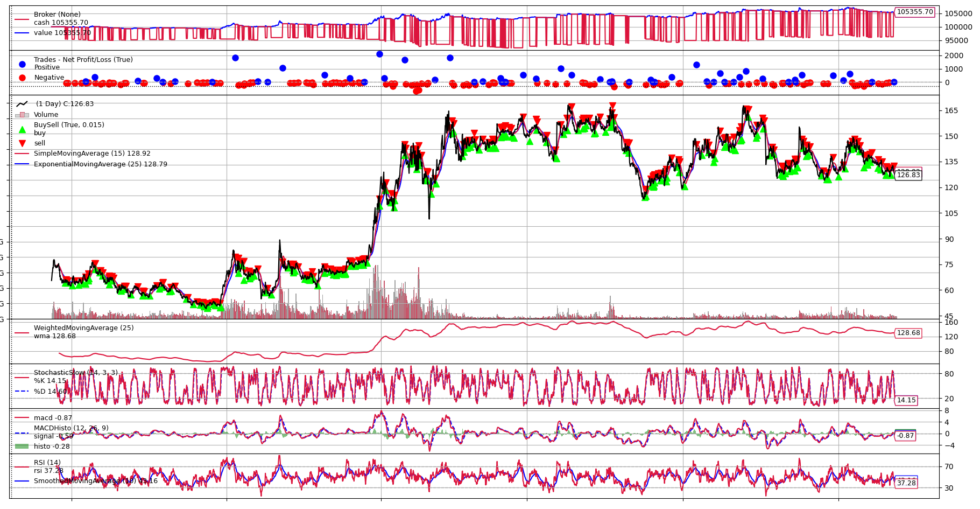Click the 105000 tick on broker axis
This screenshot has height=509, width=980.
pos(958,13)
